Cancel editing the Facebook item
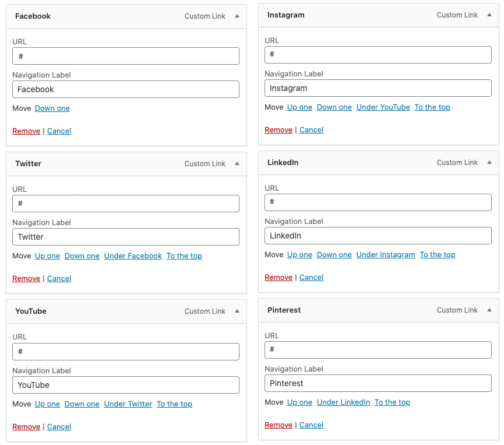Screen dimensions: 504x445 [x=59, y=131]
